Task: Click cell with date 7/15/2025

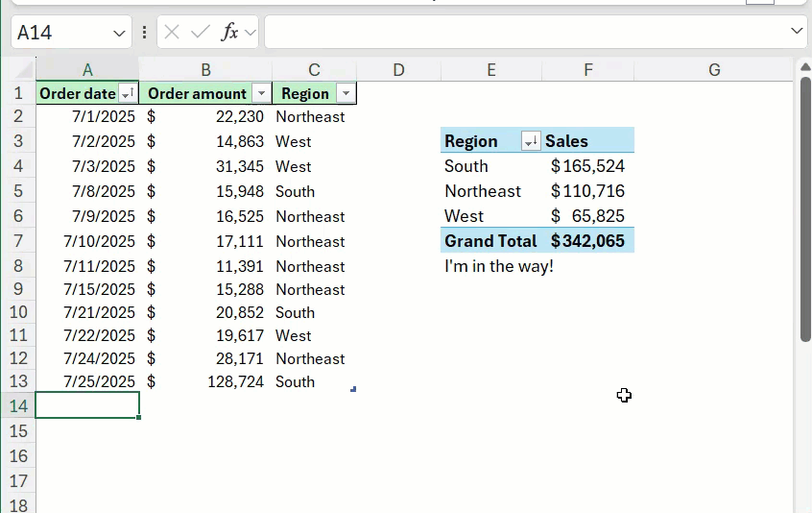Action: coord(87,289)
